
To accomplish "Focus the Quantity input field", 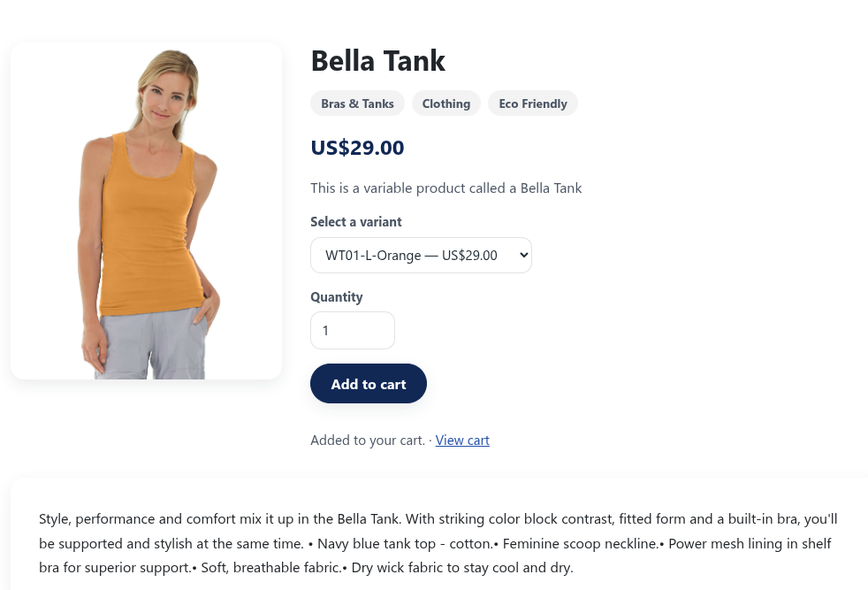I will tap(352, 331).
